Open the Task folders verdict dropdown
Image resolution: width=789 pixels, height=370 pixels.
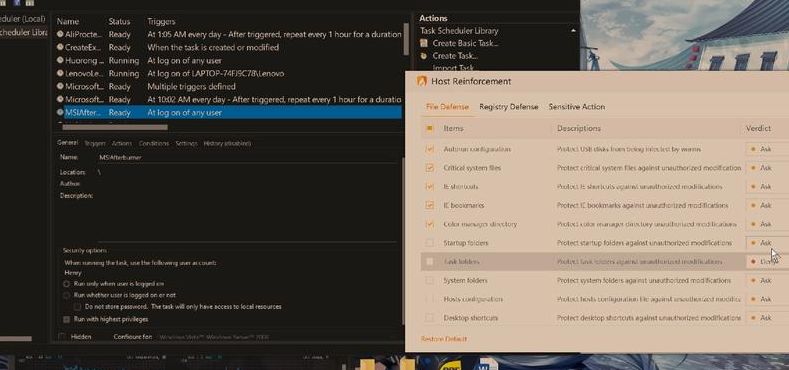point(767,262)
